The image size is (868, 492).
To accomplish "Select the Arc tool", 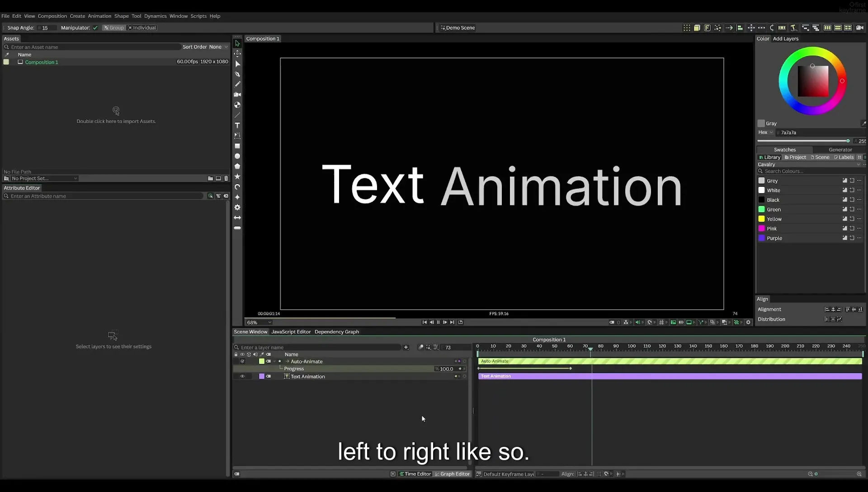I will pyautogui.click(x=237, y=187).
